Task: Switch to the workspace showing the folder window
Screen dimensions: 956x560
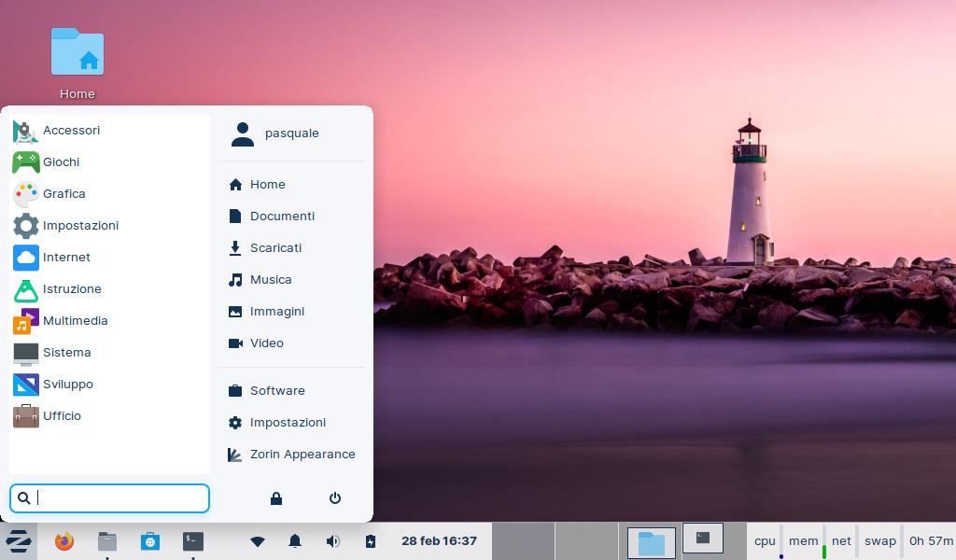Action: [x=651, y=542]
